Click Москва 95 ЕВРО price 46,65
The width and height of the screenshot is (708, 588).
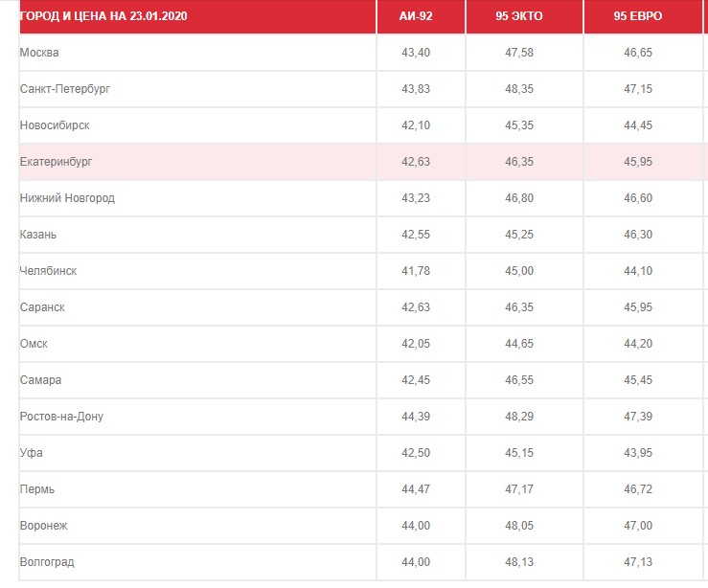[638, 53]
